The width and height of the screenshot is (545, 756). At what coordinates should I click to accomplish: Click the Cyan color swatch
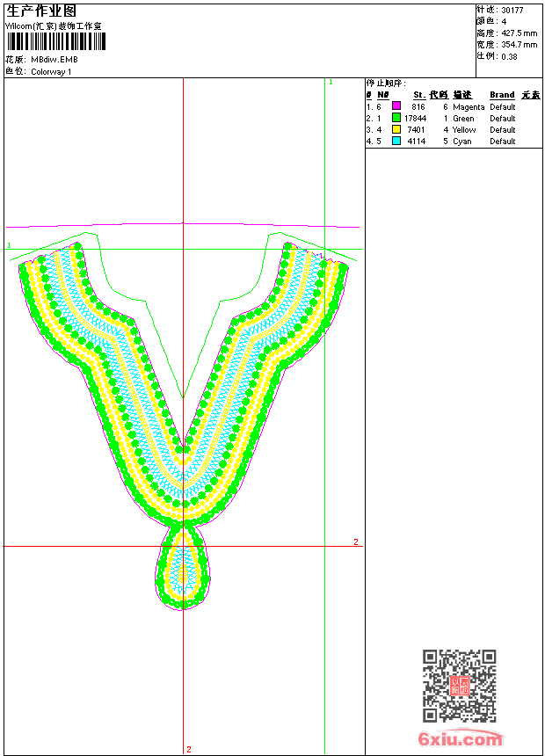[x=396, y=141]
